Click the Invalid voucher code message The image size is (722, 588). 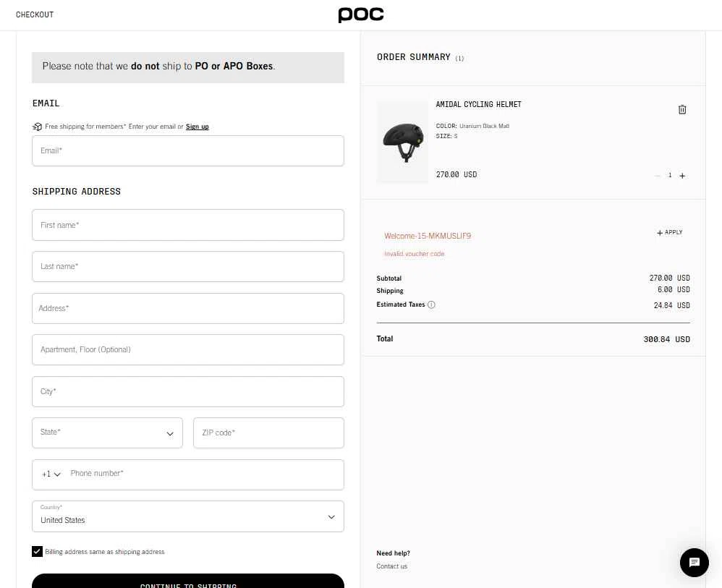click(414, 254)
